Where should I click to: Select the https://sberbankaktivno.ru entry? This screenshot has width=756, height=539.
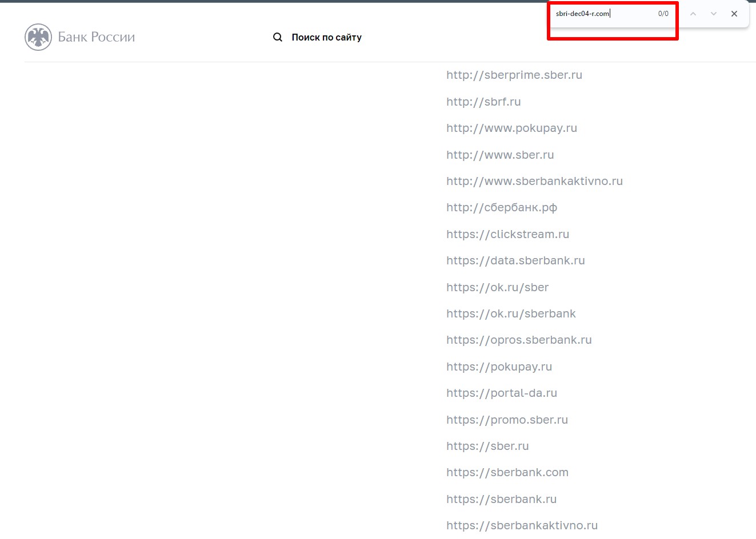(522, 525)
